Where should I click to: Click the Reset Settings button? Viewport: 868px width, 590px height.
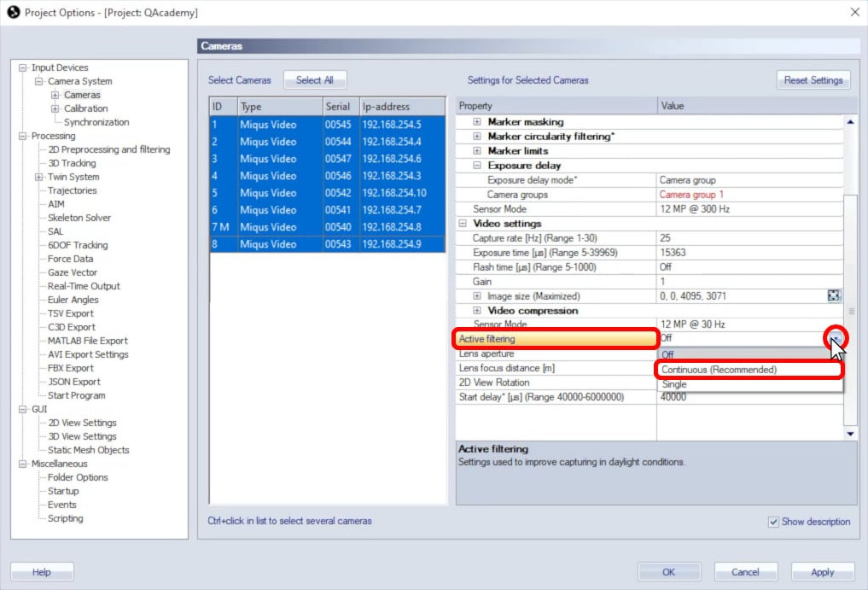813,80
